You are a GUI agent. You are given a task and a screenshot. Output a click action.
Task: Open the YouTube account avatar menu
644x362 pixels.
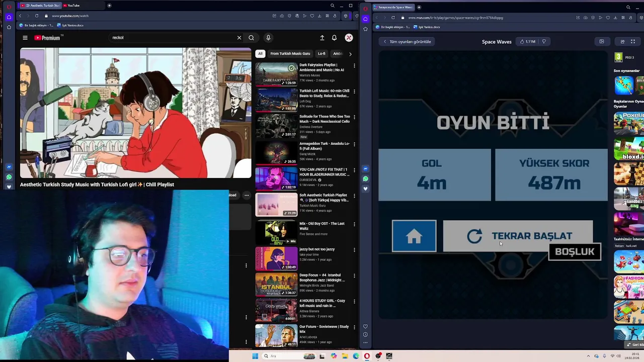point(349,38)
